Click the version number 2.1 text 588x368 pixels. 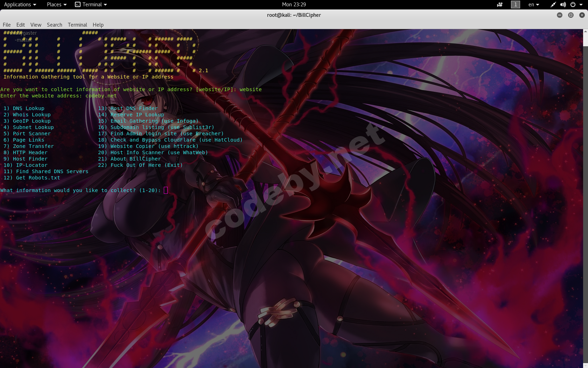point(203,70)
